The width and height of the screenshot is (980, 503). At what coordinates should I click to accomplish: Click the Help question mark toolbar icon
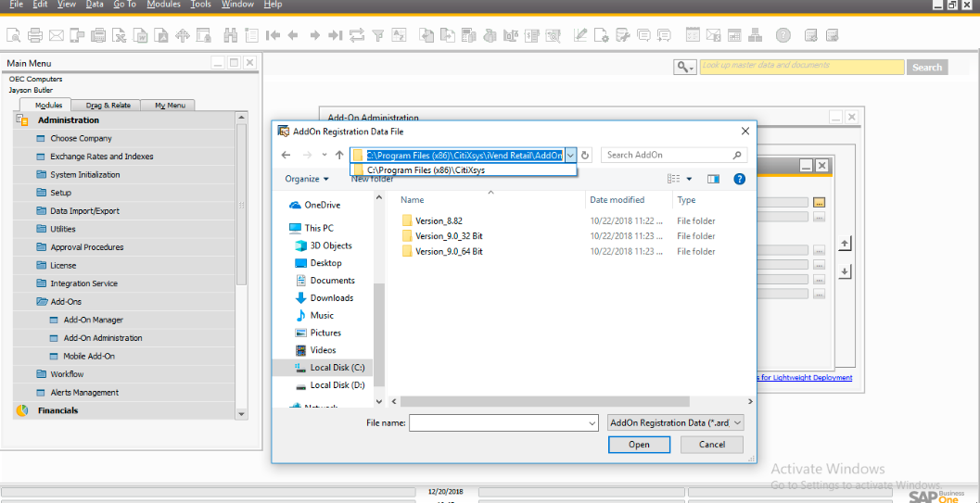(783, 35)
